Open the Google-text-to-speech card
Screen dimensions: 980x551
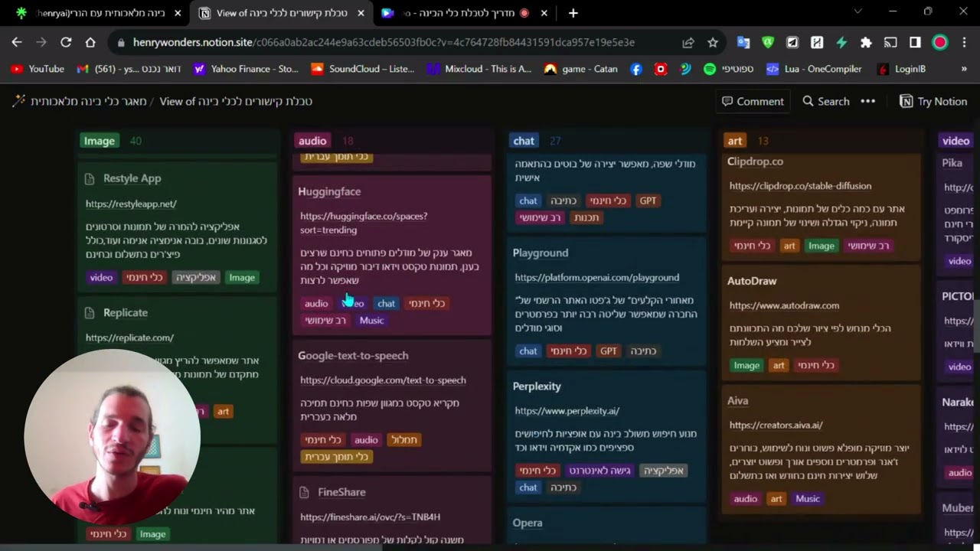pyautogui.click(x=353, y=356)
